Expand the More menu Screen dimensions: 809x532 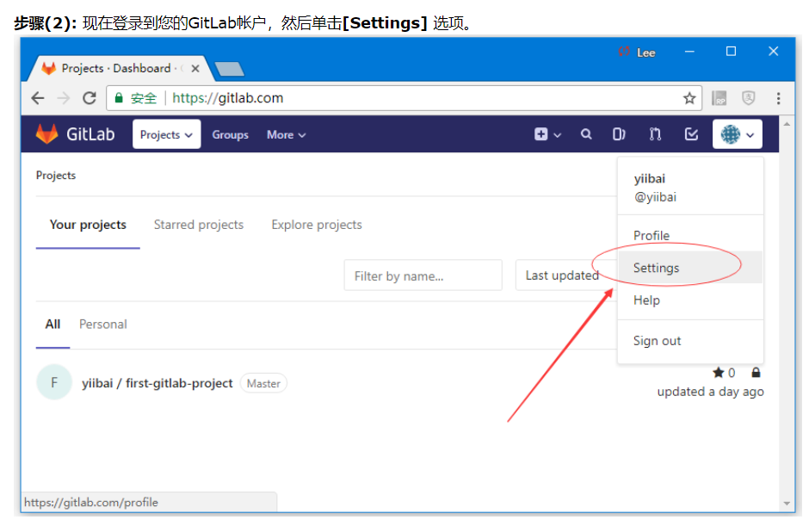pos(287,134)
